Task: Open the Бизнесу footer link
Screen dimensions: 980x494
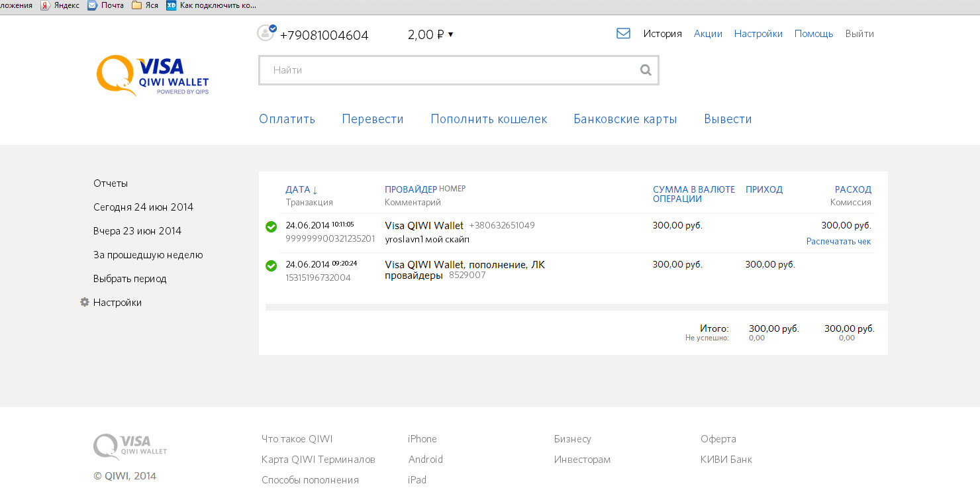Action: pos(573,439)
